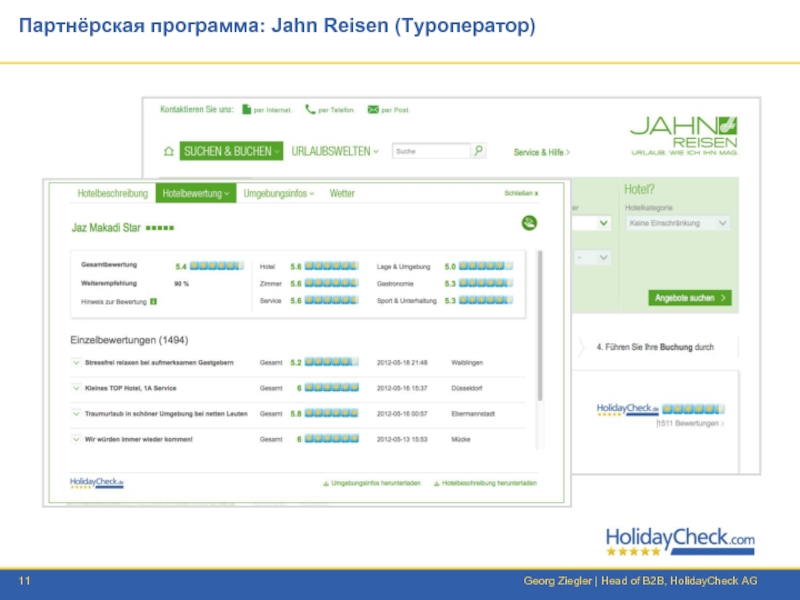This screenshot has width=800, height=600.
Task: Click the '1511 Bewertungen' link
Action: click(x=690, y=423)
